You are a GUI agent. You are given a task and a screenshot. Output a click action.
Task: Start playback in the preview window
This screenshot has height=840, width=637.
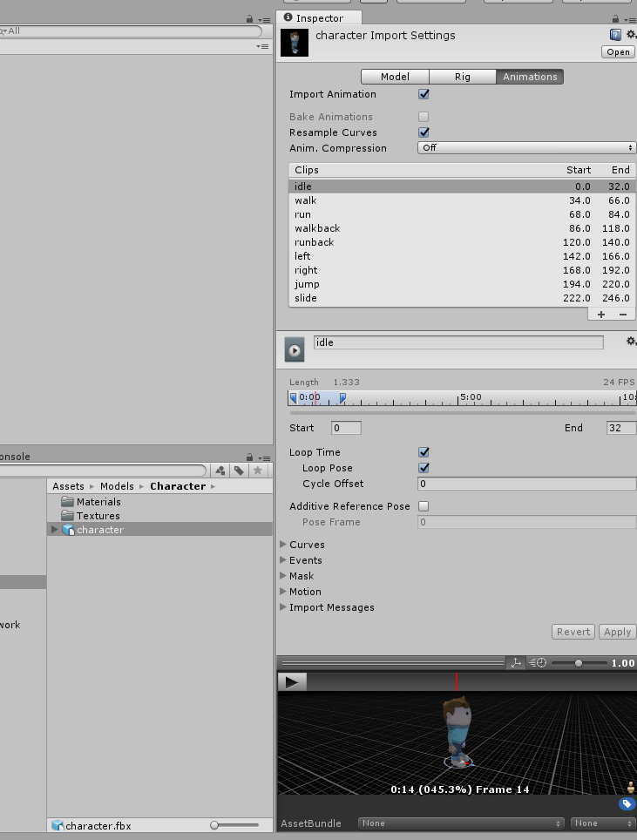click(292, 682)
